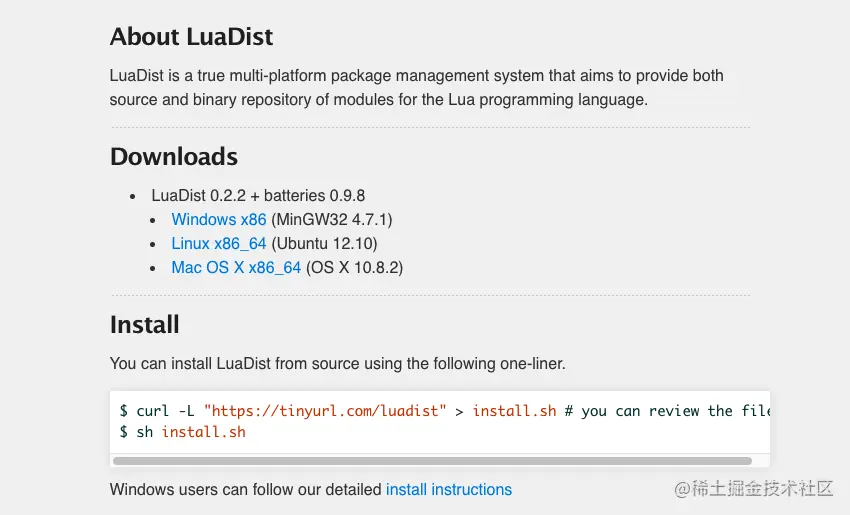Screen dimensions: 850x515
Task: Click the About LuaDist heading
Action: pyautogui.click(x=191, y=37)
